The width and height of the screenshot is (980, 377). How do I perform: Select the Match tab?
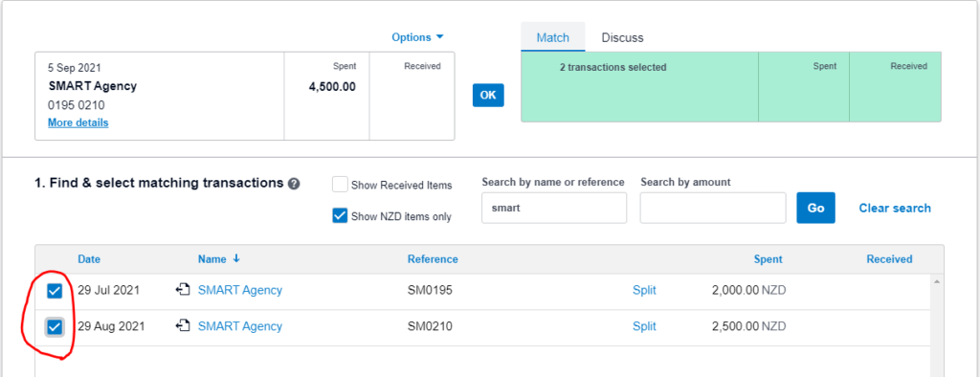tap(553, 37)
